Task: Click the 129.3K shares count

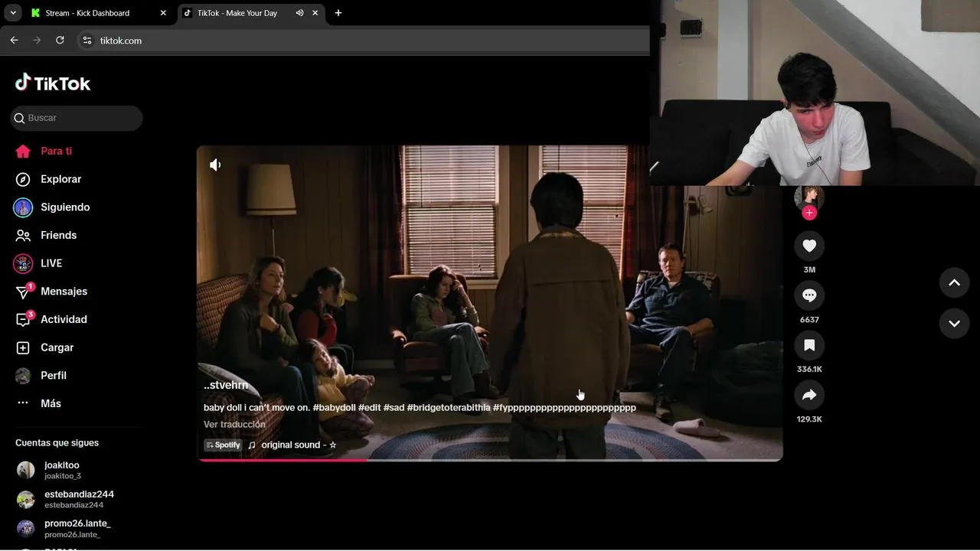Action: point(809,419)
